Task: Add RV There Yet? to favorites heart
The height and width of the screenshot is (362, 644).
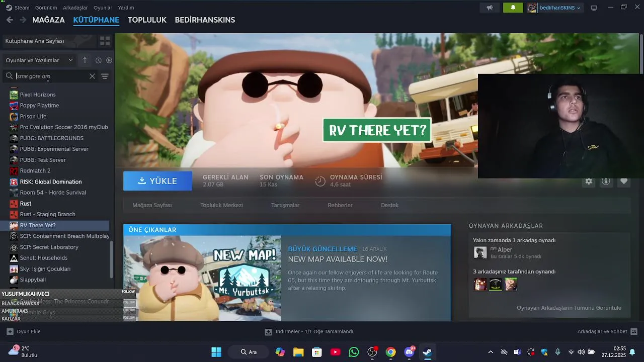Action: [x=624, y=182]
